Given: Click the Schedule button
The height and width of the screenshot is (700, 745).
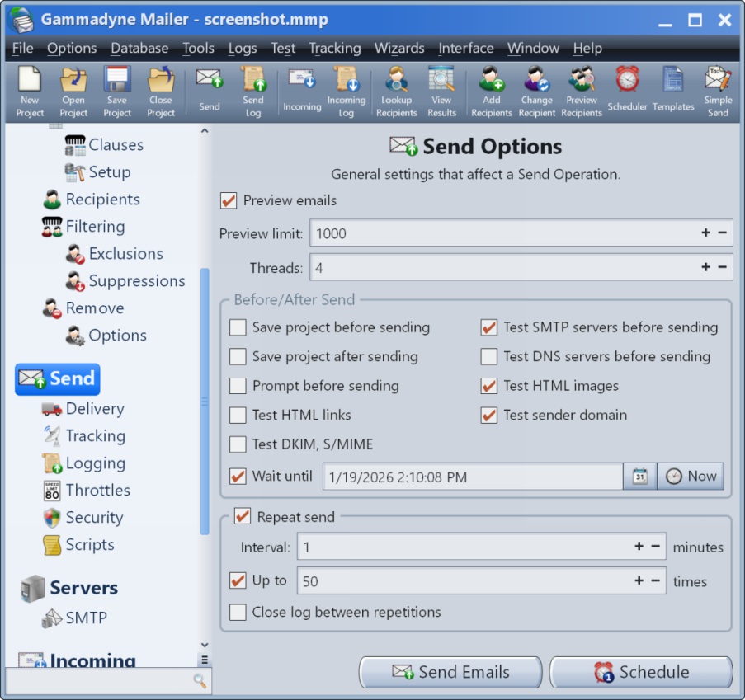Looking at the screenshot, I should [641, 672].
